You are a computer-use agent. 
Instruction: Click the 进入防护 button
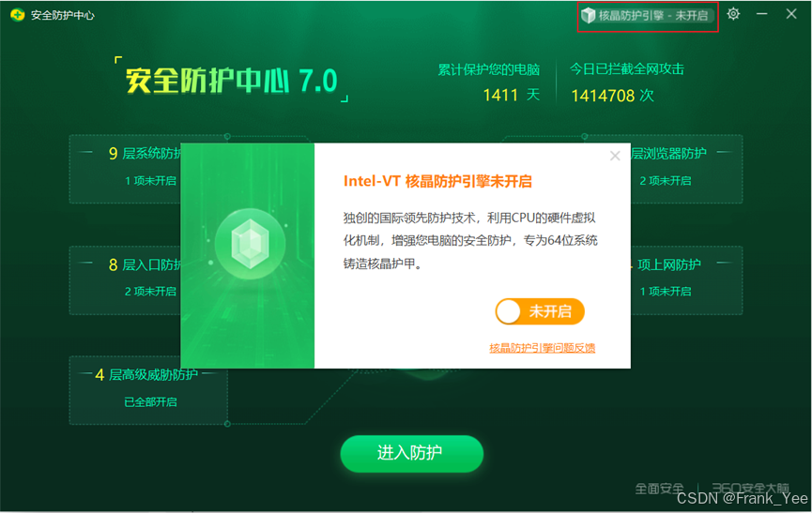pos(412,454)
